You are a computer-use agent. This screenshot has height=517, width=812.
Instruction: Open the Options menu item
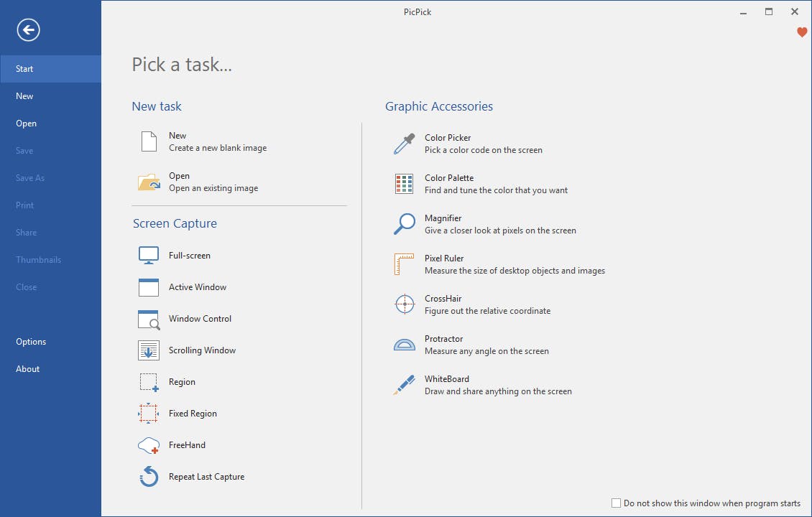(x=31, y=342)
